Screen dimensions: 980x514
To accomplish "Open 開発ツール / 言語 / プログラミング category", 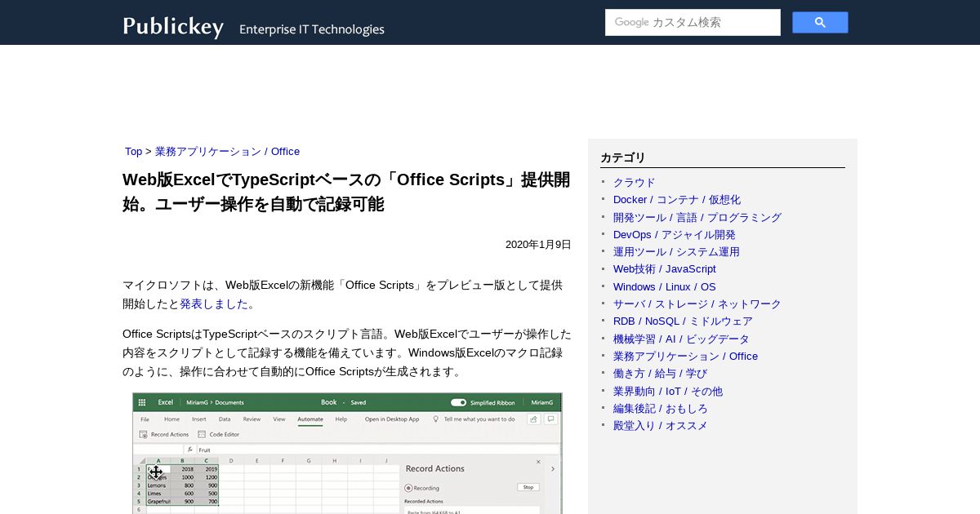I will 697,218.
